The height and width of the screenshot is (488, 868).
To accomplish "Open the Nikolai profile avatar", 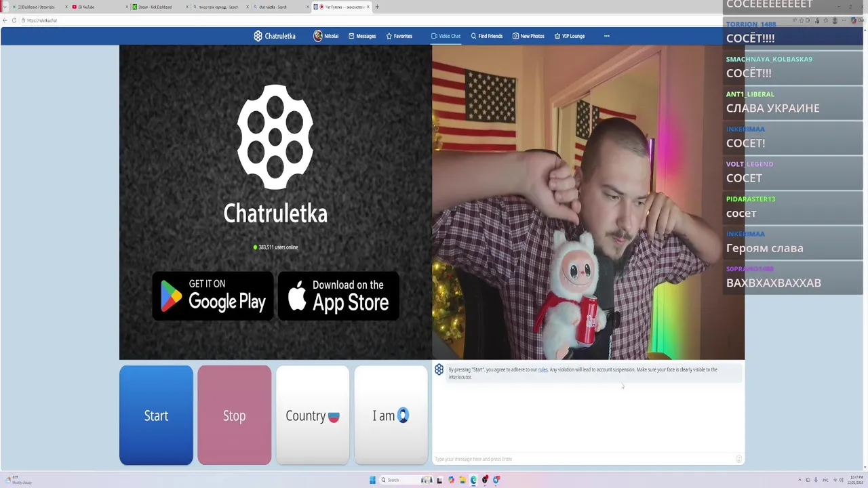I will click(x=317, y=36).
